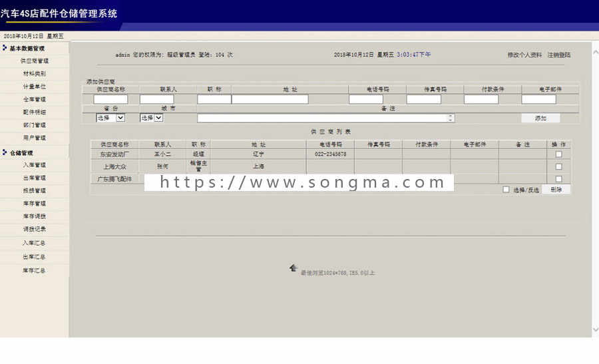Screen dimensions: 599x364
Task: Toggle the 选择/反选 checkbox
Action: point(506,190)
